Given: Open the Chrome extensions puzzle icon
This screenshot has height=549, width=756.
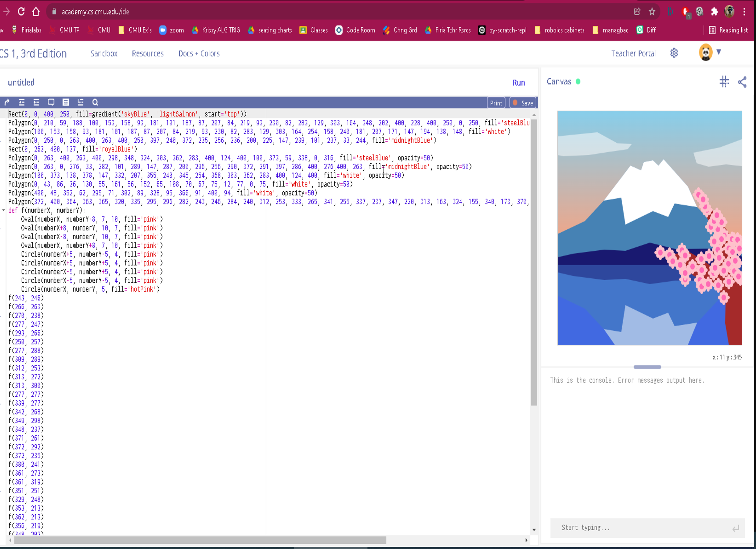Looking at the screenshot, I should coord(714,11).
